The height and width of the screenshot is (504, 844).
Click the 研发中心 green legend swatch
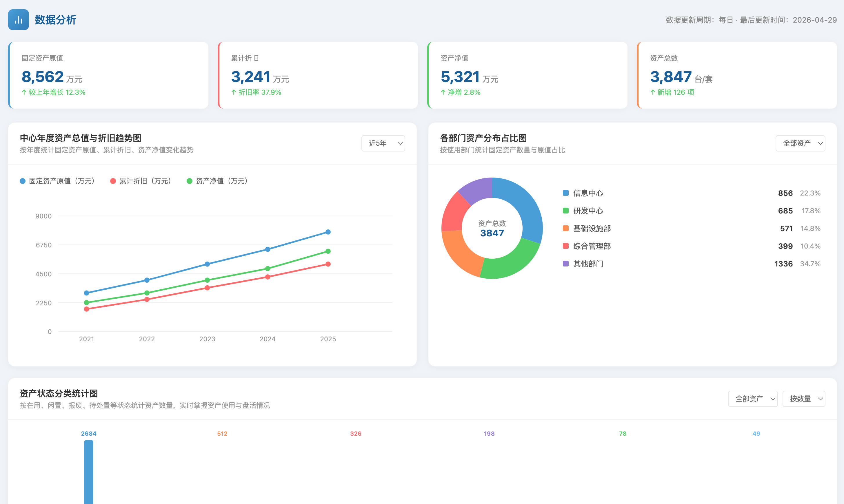(566, 211)
